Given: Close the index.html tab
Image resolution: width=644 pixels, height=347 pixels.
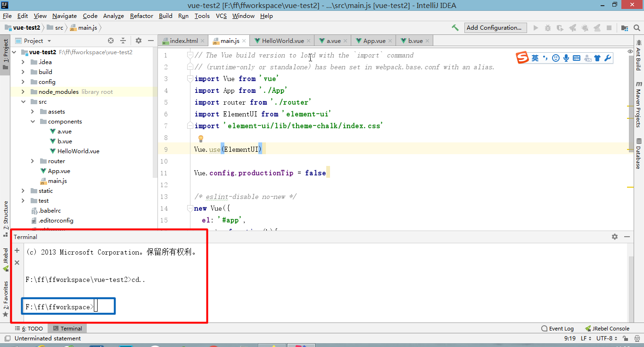Looking at the screenshot, I should [x=202, y=41].
